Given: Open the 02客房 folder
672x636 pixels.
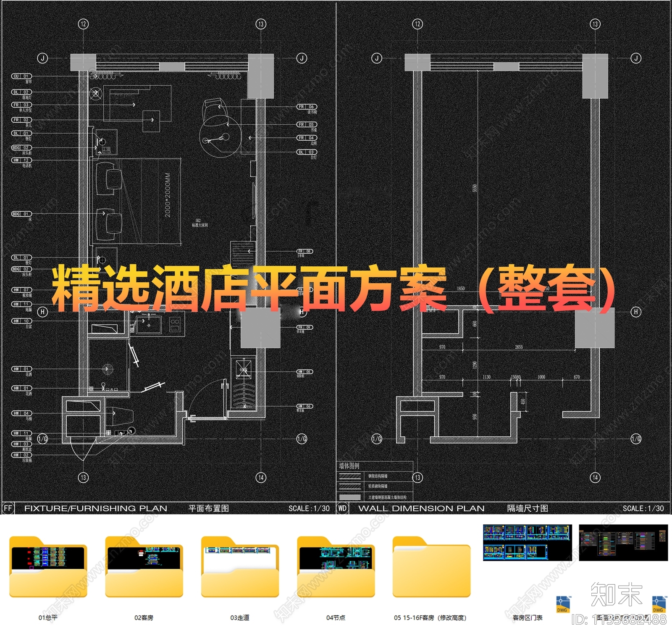Looking at the screenshot, I should pos(144,567).
